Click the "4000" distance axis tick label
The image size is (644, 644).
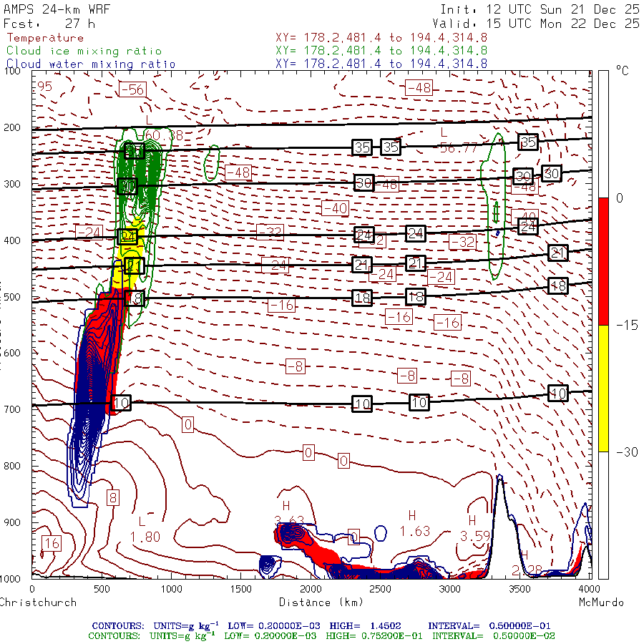coord(590,590)
